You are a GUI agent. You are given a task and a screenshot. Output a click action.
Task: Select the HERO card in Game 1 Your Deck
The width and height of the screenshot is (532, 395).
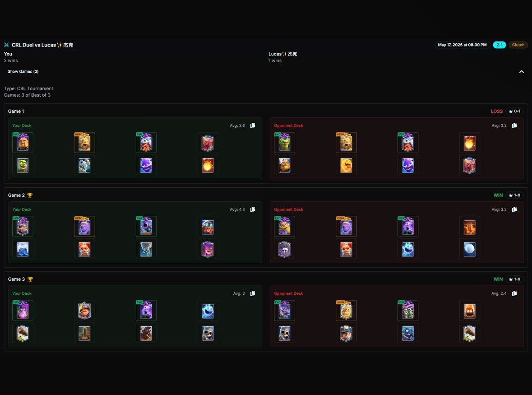pos(84,143)
